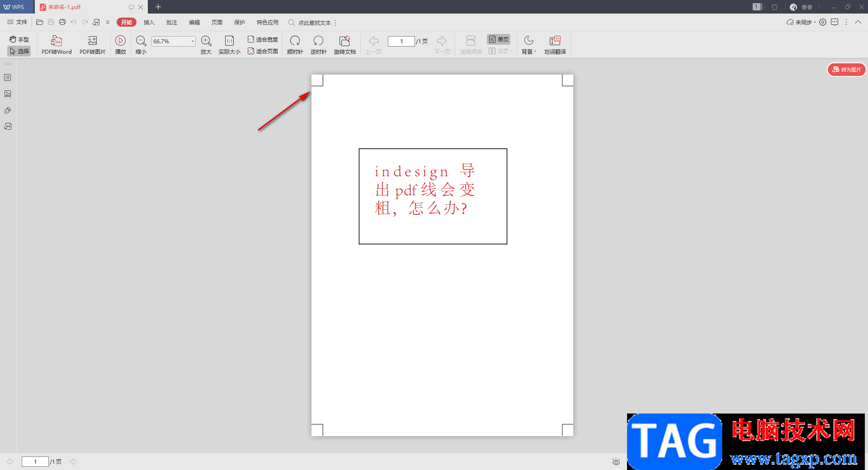Open the feedback chat bubble icon
The height and width of the screenshot is (470, 868).
tap(835, 22)
